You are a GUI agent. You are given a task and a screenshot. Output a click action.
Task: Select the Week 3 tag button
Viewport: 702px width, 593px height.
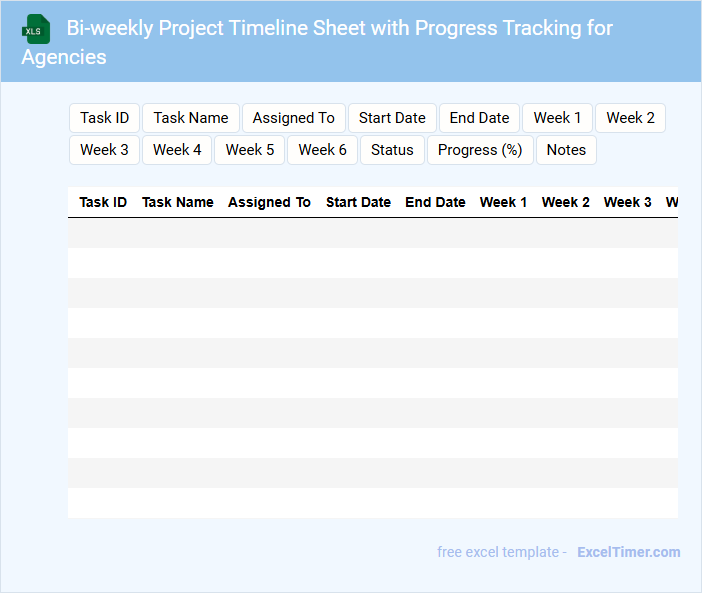coord(104,150)
